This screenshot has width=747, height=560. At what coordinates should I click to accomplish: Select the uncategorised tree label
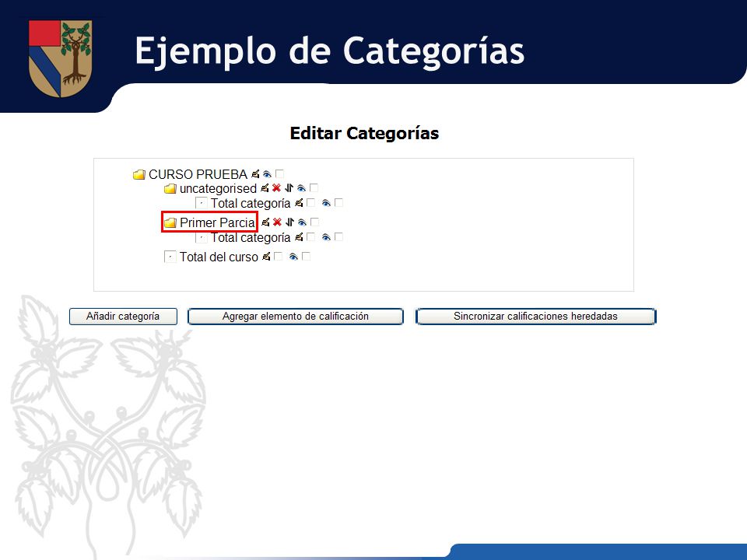click(x=218, y=188)
